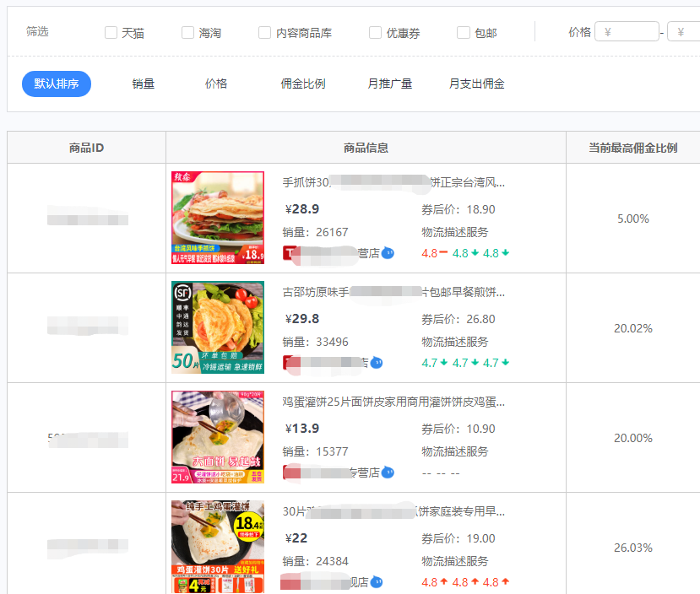Tick the 内容商品库 checkbox
The width and height of the screenshot is (700, 594).
[x=265, y=33]
